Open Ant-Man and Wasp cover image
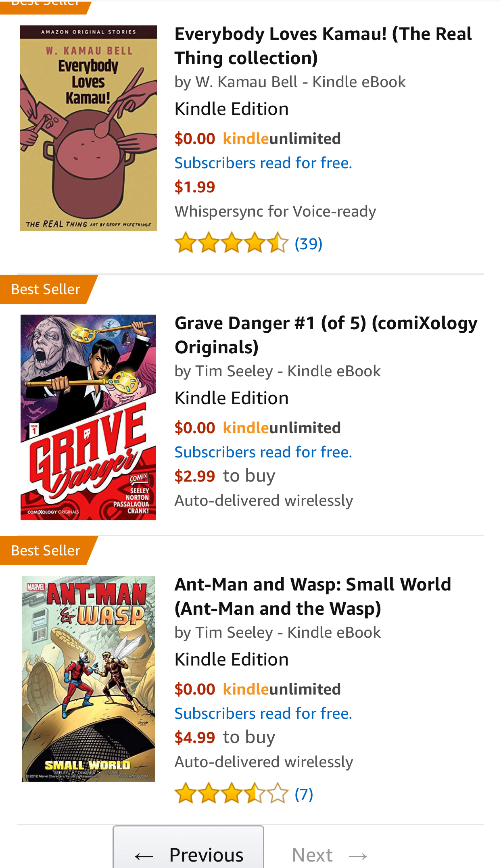The width and height of the screenshot is (501, 868). click(88, 678)
